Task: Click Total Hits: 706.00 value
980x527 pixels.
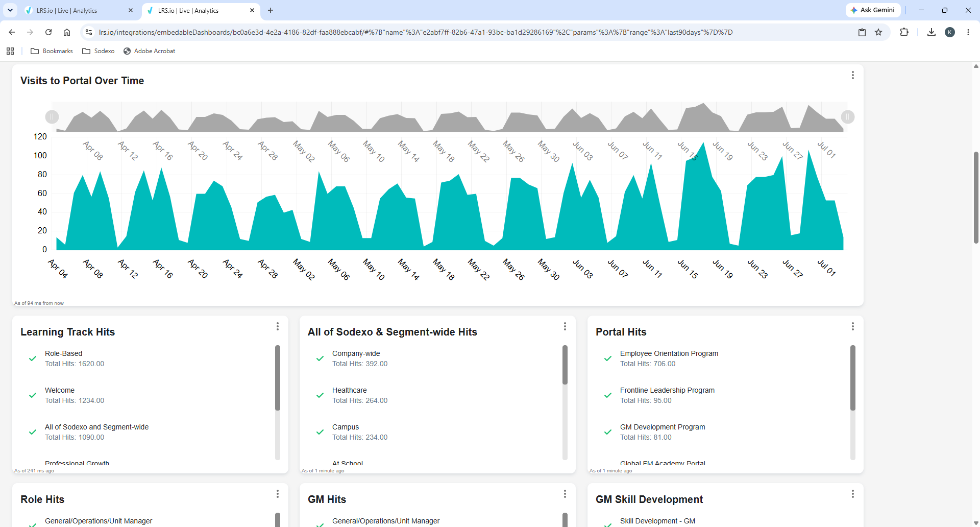Action: click(648, 364)
